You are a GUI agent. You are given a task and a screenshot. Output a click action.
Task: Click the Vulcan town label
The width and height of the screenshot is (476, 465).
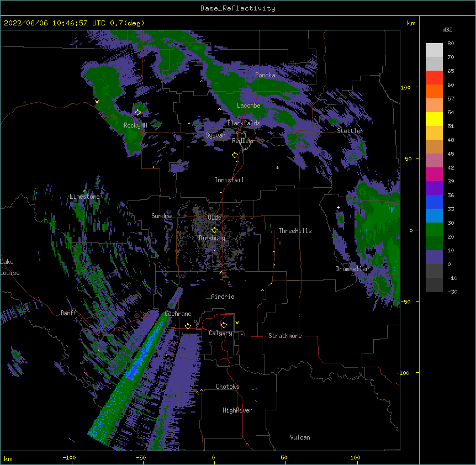[x=300, y=437]
